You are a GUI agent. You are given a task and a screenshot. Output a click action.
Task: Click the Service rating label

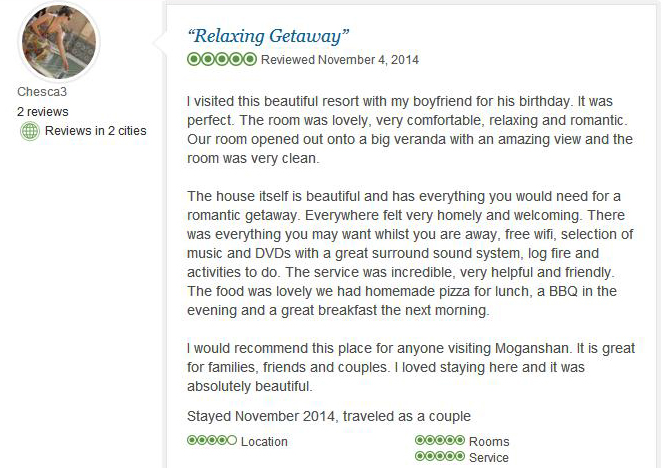(x=489, y=457)
